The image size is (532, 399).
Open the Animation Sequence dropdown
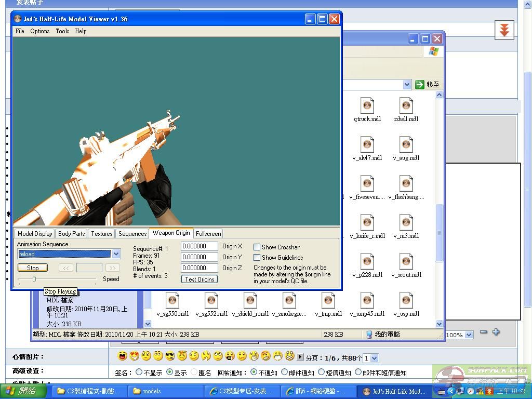(116, 254)
